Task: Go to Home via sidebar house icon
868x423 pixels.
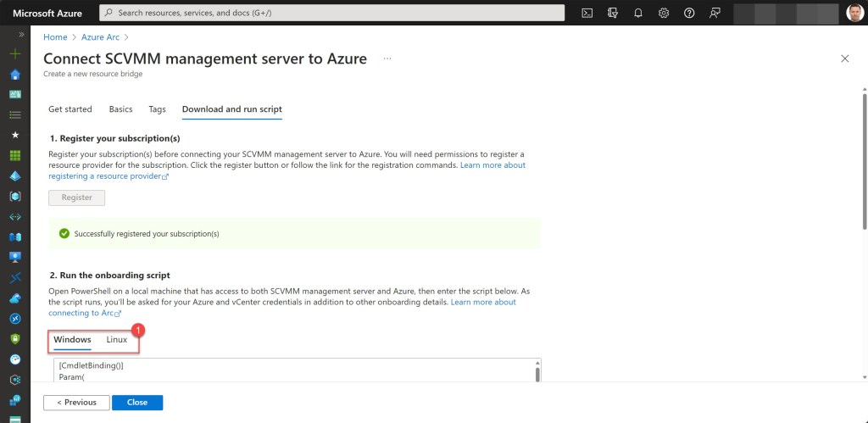Action: point(14,74)
